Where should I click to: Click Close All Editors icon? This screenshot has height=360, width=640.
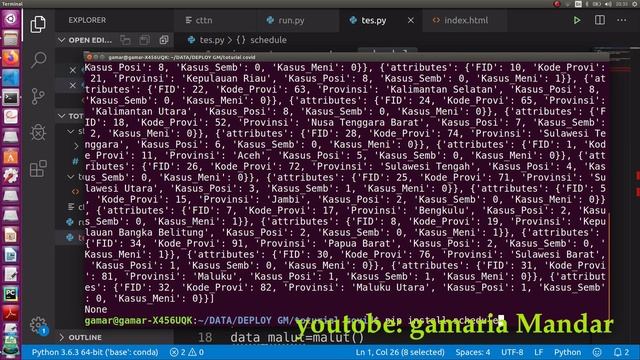point(164,40)
